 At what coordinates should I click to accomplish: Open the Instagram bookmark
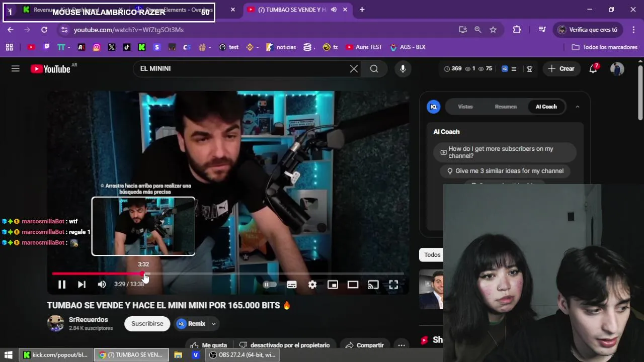pos(97,47)
